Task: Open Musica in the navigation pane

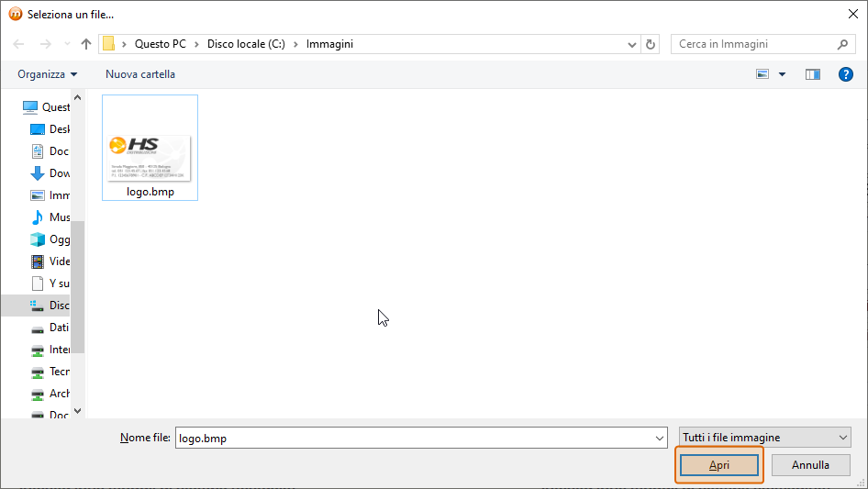Action: point(50,217)
